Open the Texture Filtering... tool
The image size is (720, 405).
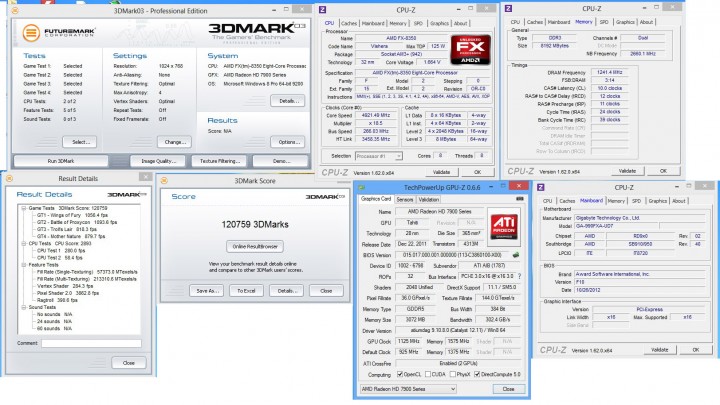(219, 161)
